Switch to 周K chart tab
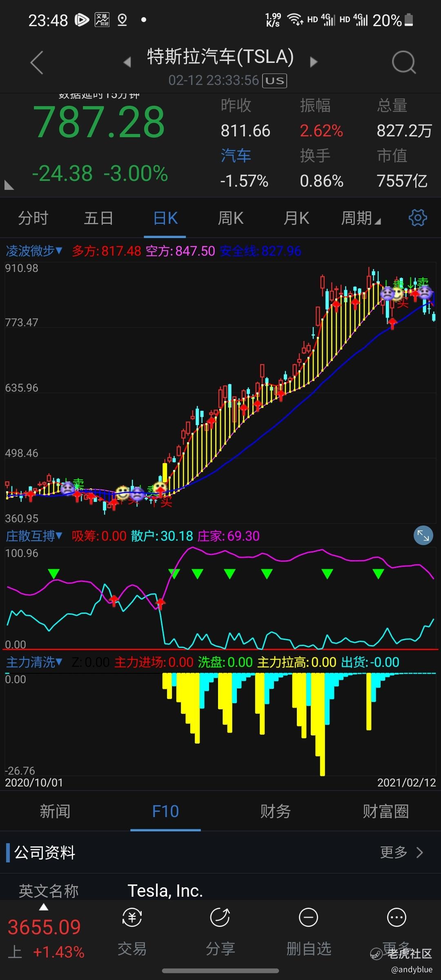This screenshot has width=441, height=980. 231,218
